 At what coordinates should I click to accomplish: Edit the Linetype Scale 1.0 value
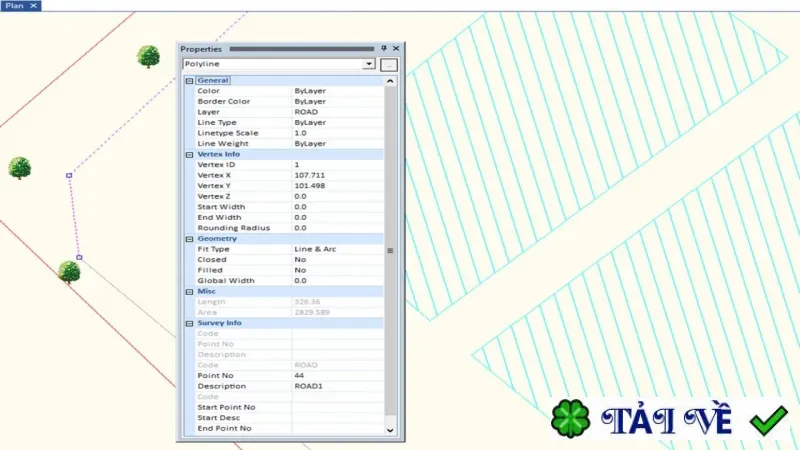point(338,133)
